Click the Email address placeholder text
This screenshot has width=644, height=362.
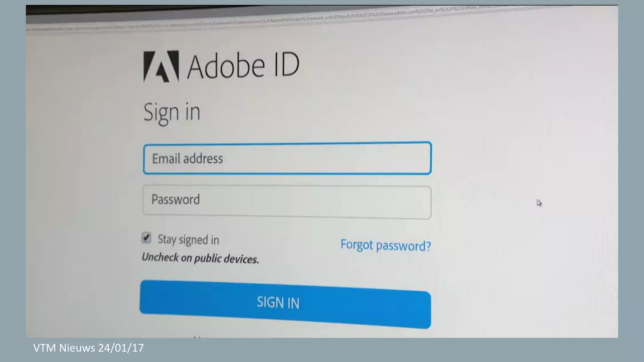pyautogui.click(x=187, y=158)
